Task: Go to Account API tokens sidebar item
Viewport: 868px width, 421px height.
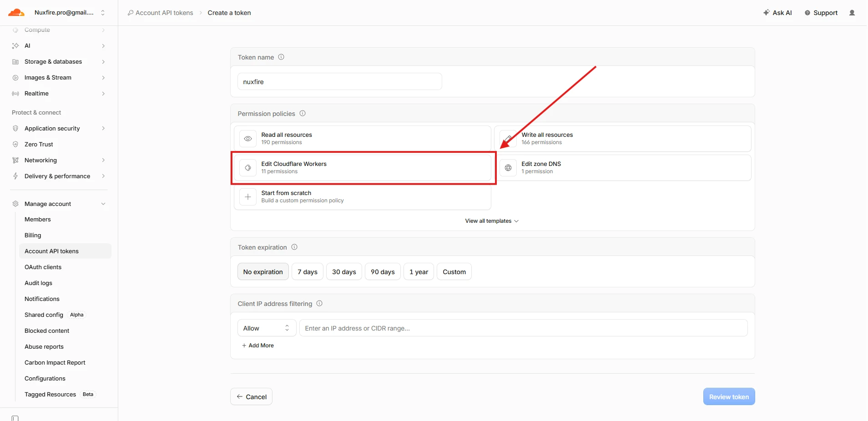Action: 65,251
